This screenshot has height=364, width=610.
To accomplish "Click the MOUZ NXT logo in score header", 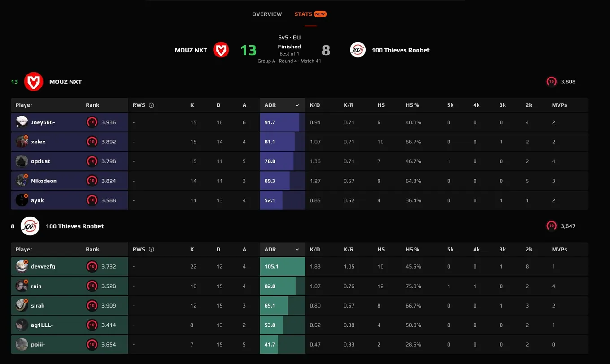I will [x=221, y=50].
